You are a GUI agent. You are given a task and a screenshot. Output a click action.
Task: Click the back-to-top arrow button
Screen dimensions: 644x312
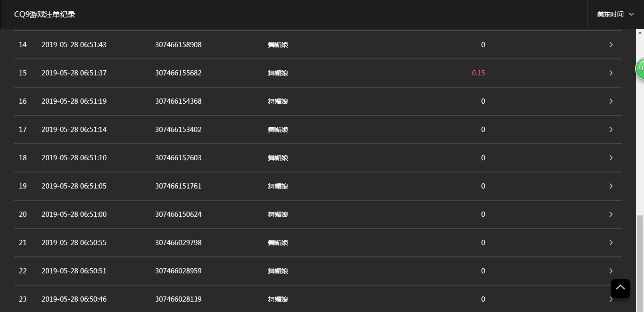click(x=620, y=288)
